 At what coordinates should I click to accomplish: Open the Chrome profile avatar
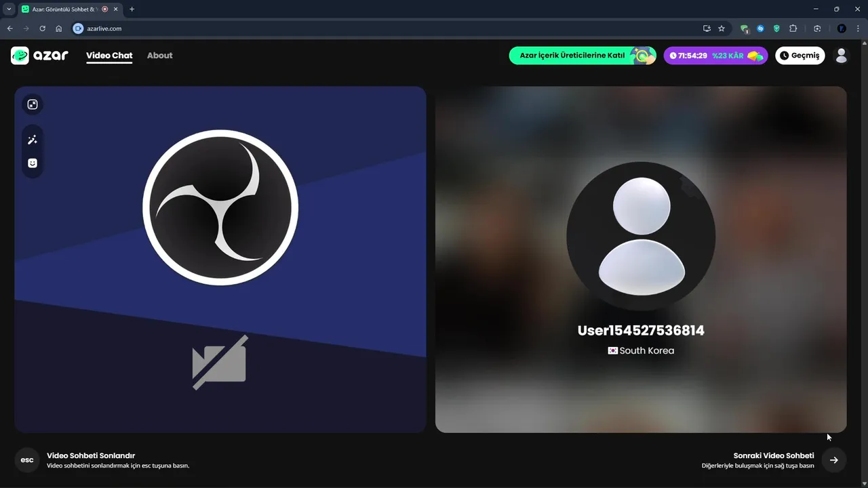(x=842, y=28)
